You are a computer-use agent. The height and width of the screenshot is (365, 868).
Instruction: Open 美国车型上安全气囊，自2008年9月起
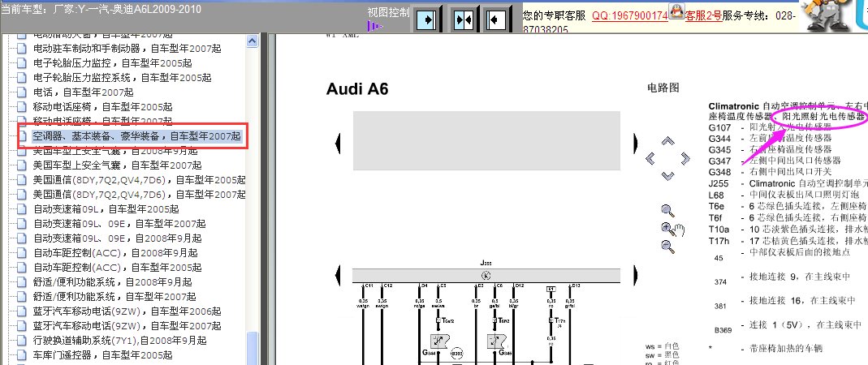pyautogui.click(x=115, y=150)
